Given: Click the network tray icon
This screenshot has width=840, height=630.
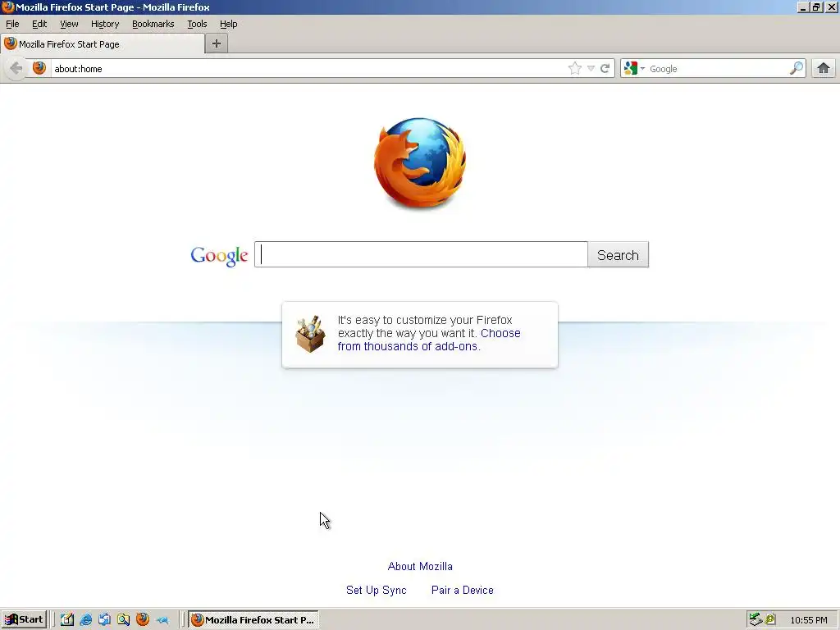Looking at the screenshot, I should (756, 619).
